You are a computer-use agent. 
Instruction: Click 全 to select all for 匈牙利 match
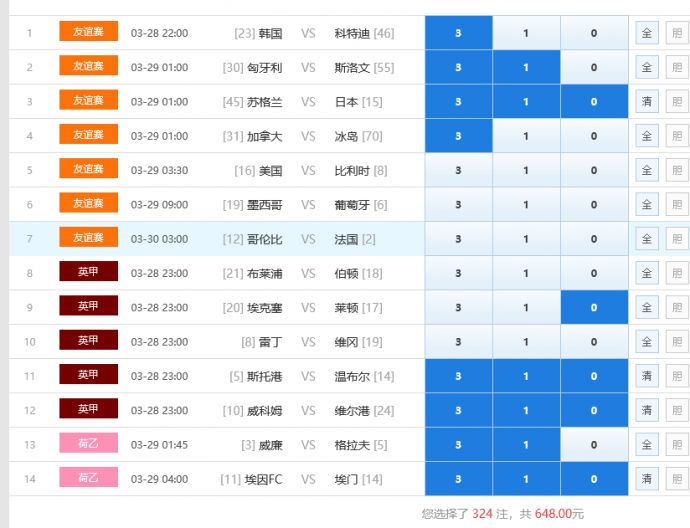646,68
